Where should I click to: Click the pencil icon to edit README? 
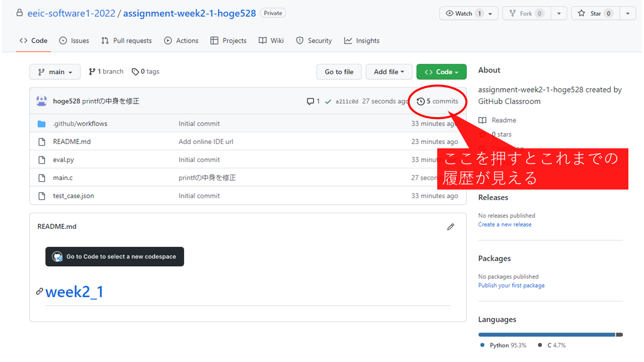click(450, 227)
